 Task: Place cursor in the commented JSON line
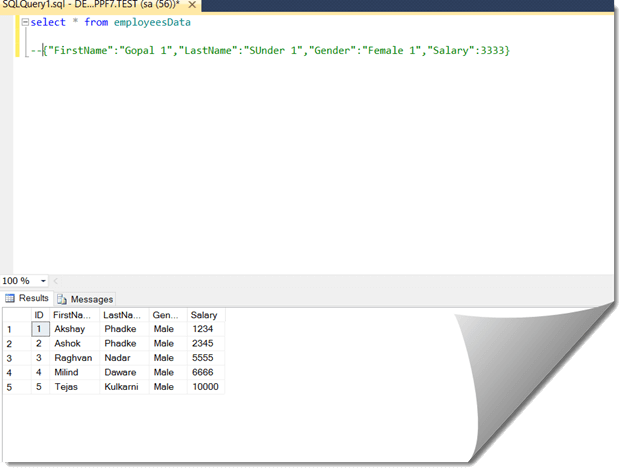270,51
